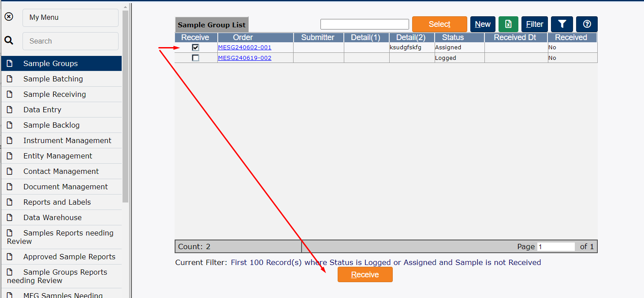644x298 pixels.
Task: Open Sample Receiving menu item
Action: pos(55,94)
